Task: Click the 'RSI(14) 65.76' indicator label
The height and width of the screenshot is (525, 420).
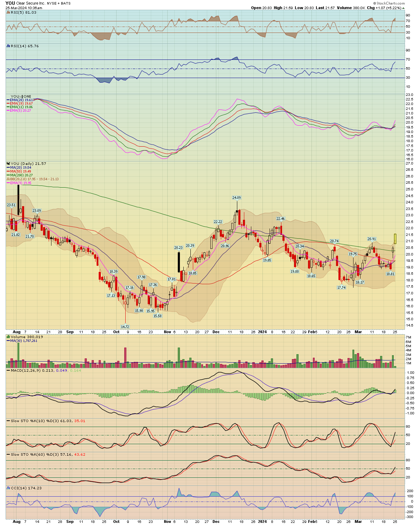Action: click(25, 46)
